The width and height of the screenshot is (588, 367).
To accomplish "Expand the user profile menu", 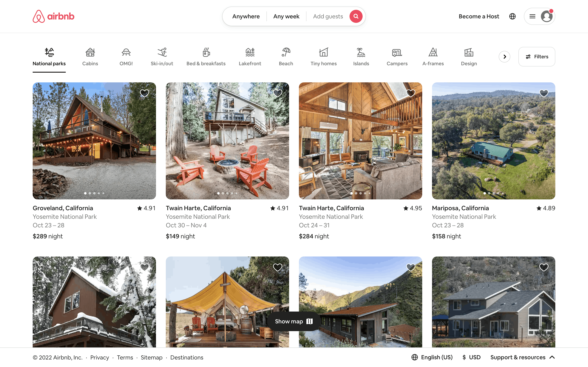I will click(540, 16).
